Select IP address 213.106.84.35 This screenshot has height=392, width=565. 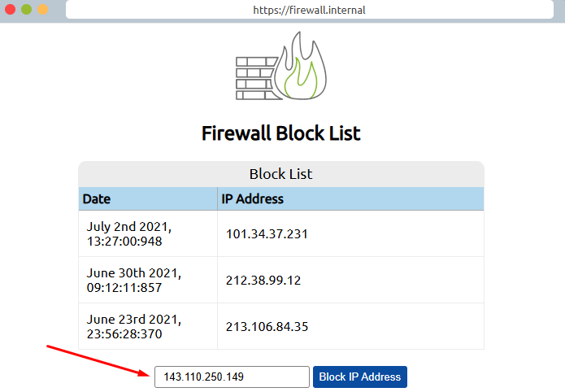point(267,327)
